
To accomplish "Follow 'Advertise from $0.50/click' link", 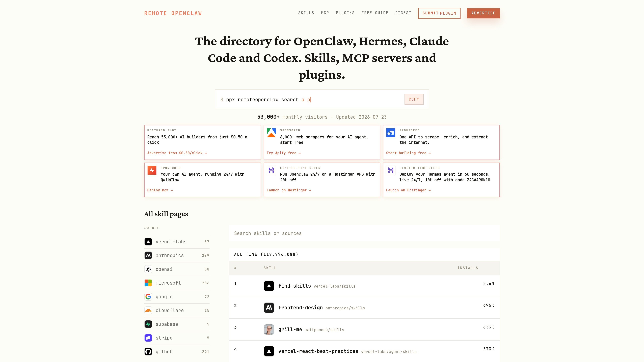I will 177,153.
